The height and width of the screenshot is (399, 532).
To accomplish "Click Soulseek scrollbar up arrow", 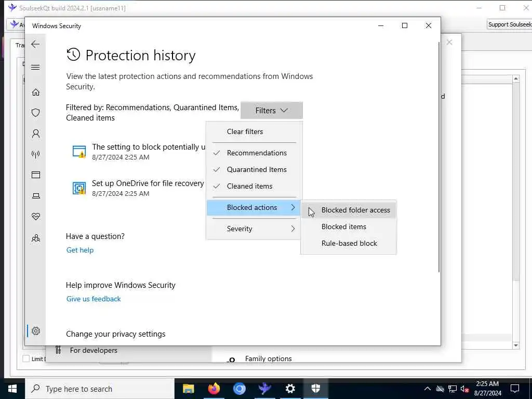I will coord(516,79).
